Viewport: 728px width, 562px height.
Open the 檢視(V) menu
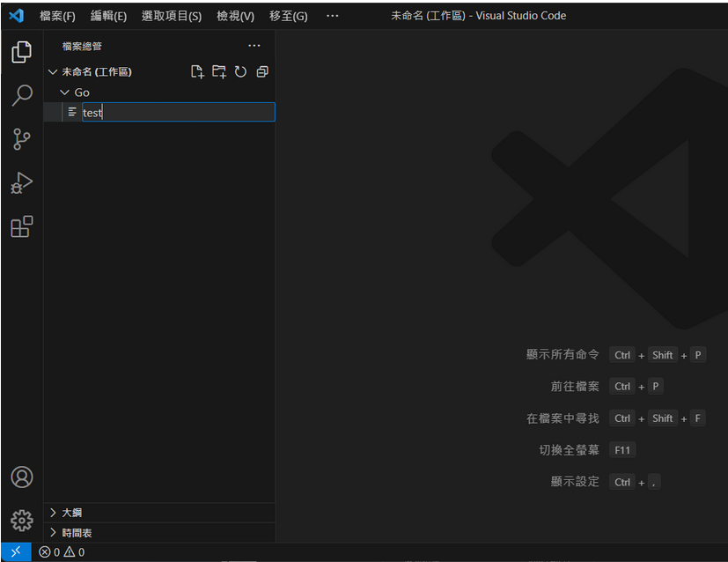pyautogui.click(x=235, y=16)
